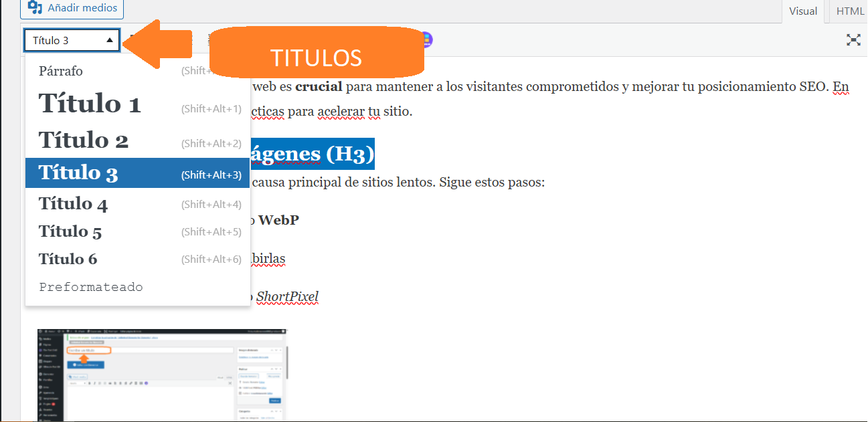Select Título 4 in the dropdown list
Screen dimensions: 868x422
pyautogui.click(x=73, y=204)
